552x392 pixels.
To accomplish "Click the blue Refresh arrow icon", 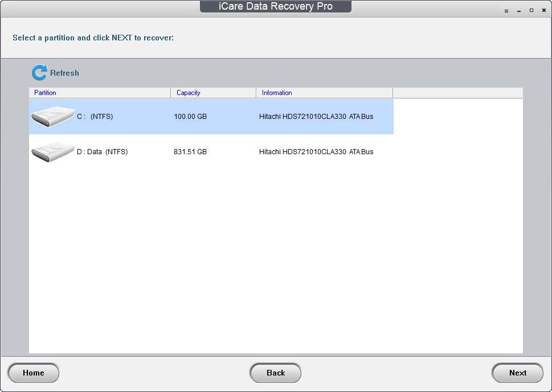I will [x=39, y=72].
